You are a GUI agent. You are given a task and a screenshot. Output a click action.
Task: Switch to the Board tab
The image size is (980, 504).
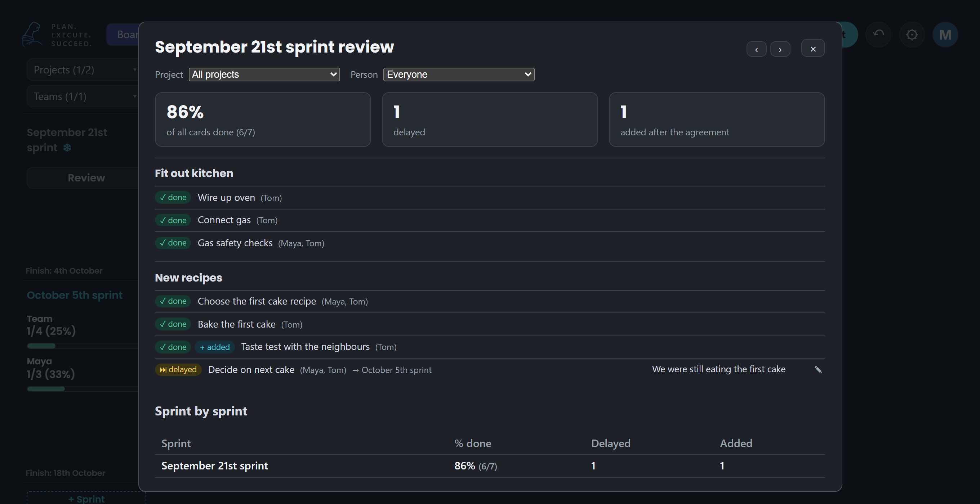tap(123, 35)
